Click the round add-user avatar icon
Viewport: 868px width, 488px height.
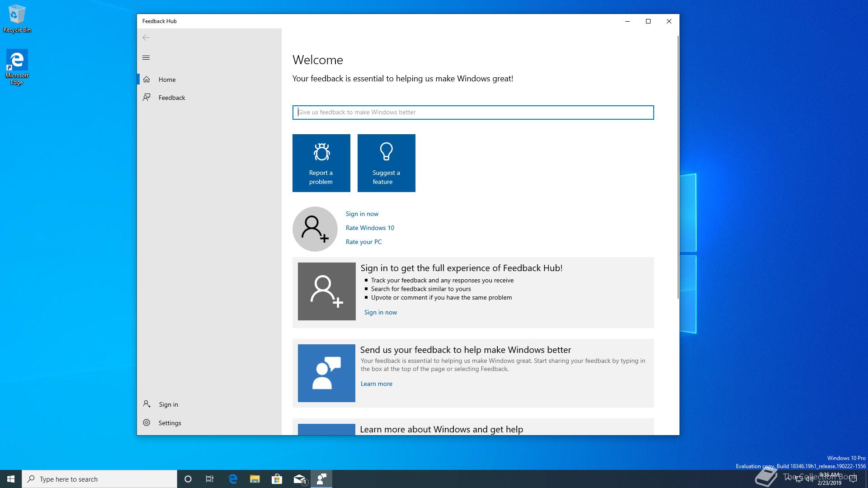pos(315,229)
